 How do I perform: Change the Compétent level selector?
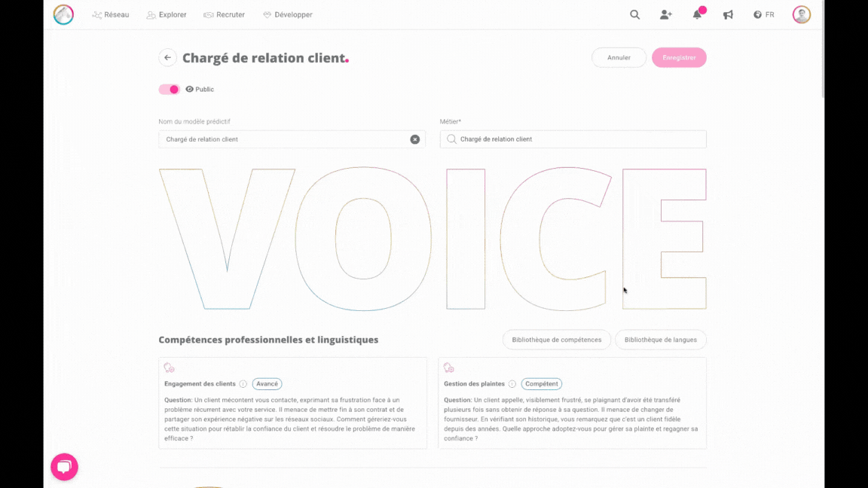(x=541, y=383)
